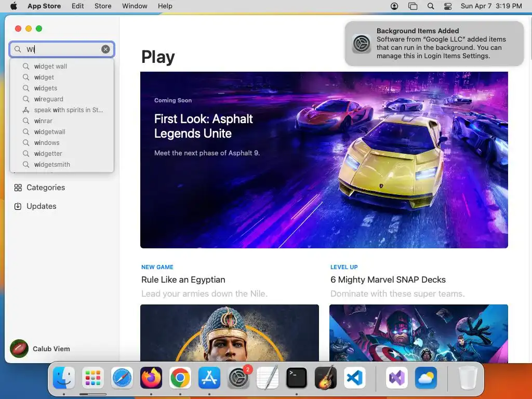Open Launchpad from the Dock

coord(93,378)
